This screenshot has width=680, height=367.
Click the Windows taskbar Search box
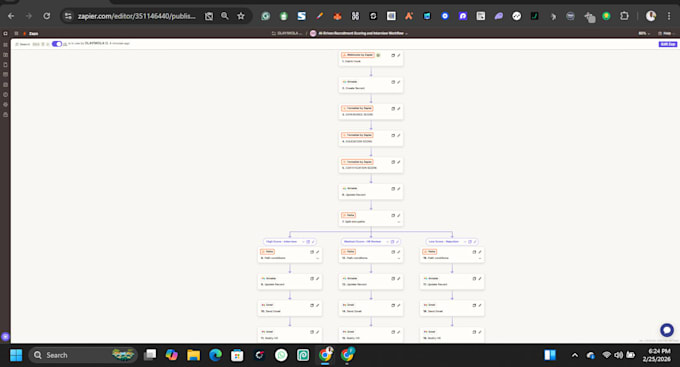tap(83, 355)
